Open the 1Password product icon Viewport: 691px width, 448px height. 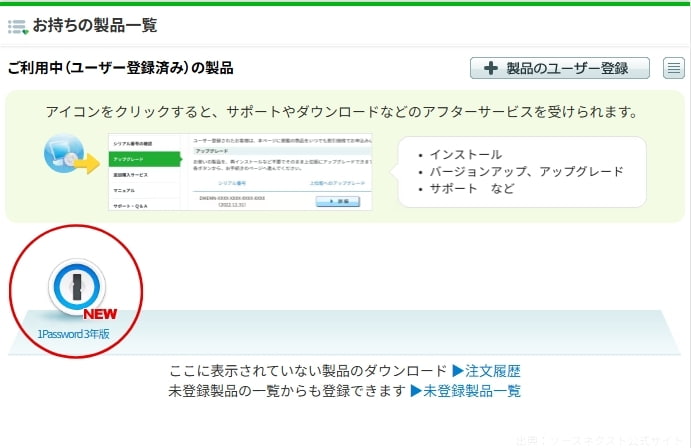(77, 287)
